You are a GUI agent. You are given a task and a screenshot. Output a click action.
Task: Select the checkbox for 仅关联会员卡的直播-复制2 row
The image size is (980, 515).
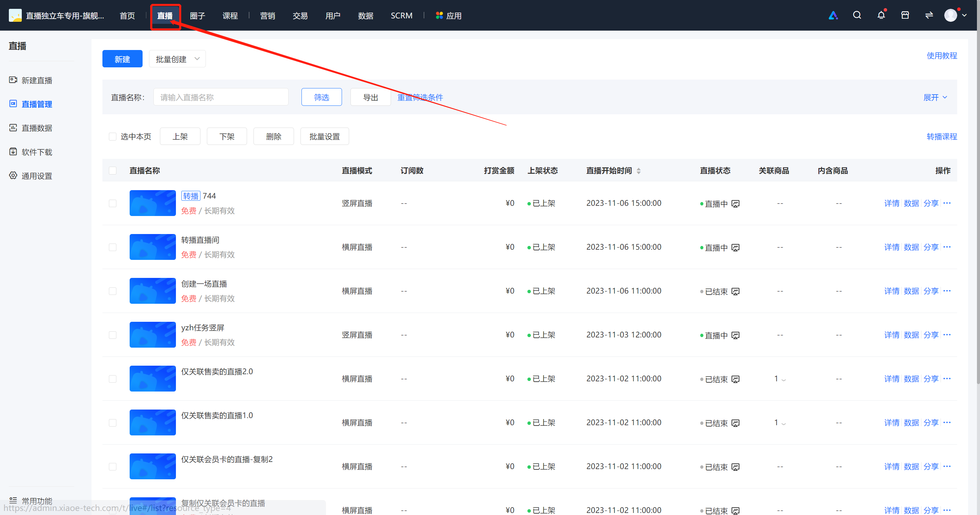[113, 466]
